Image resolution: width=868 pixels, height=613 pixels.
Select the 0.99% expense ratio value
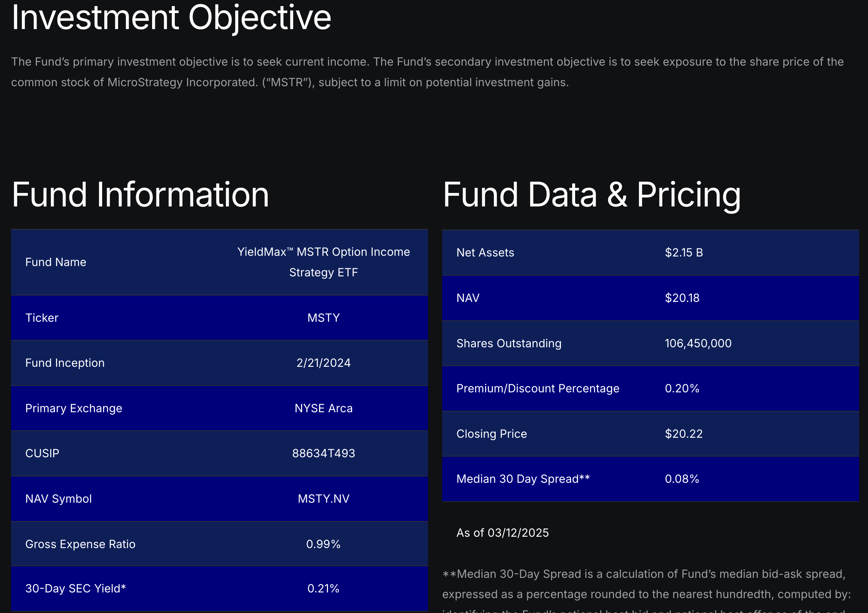point(324,544)
